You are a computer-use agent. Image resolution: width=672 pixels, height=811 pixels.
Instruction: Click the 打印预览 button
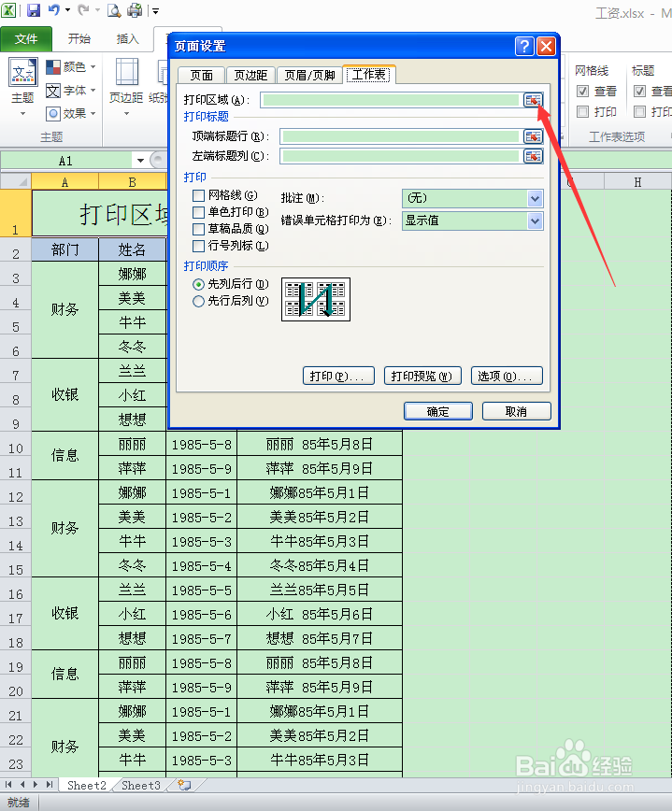point(422,376)
